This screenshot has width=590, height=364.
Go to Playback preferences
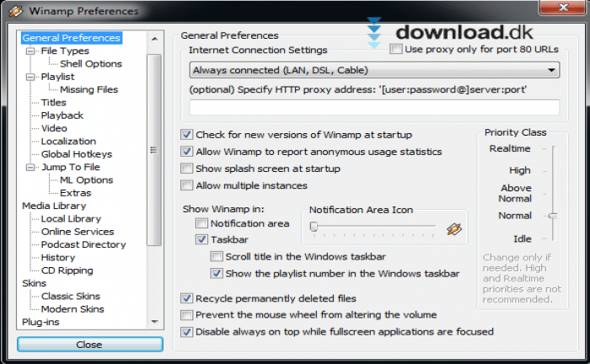click(x=62, y=115)
